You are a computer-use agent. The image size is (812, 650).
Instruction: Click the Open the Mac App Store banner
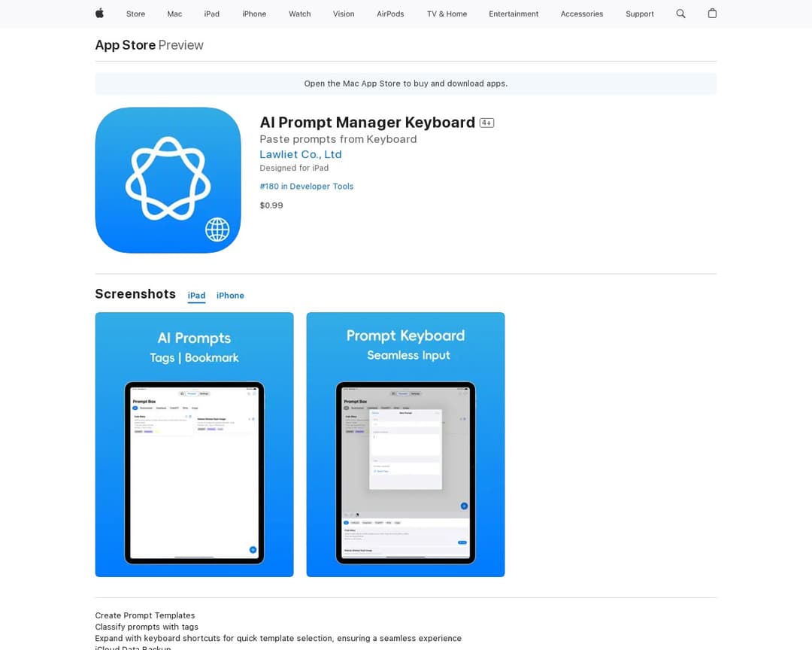[405, 84]
